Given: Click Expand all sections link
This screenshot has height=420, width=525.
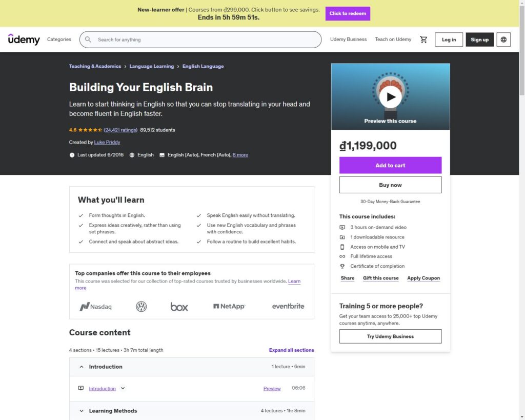Looking at the screenshot, I should tap(291, 350).
